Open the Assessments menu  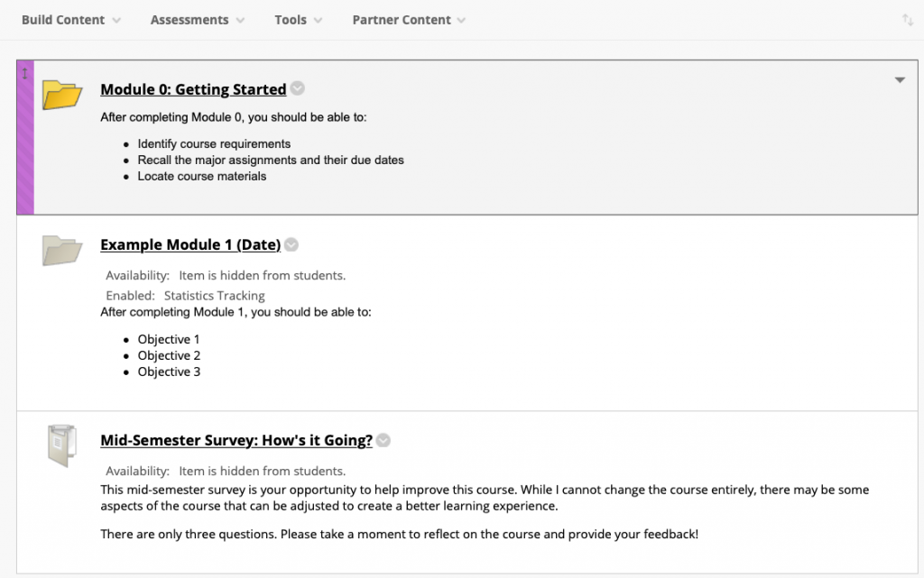click(198, 20)
